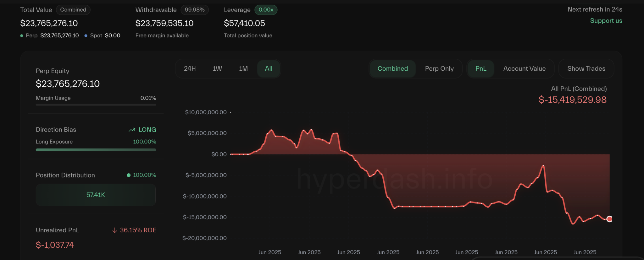
Task: Click the 99.98% Withdrawable badge
Action: [195, 10]
